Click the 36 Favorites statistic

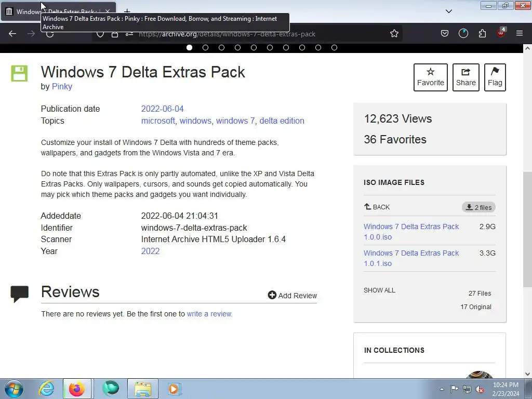tap(395, 139)
